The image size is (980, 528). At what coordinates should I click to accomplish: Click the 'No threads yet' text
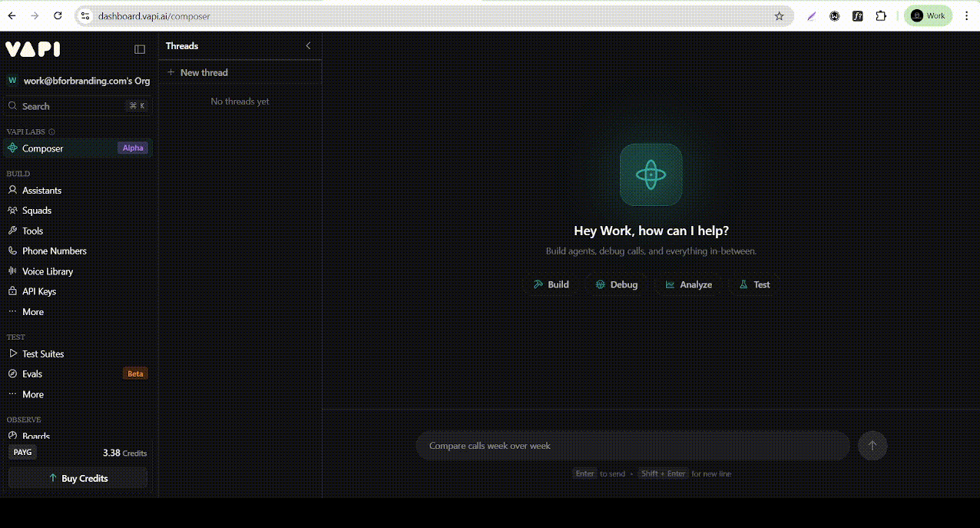coord(240,101)
